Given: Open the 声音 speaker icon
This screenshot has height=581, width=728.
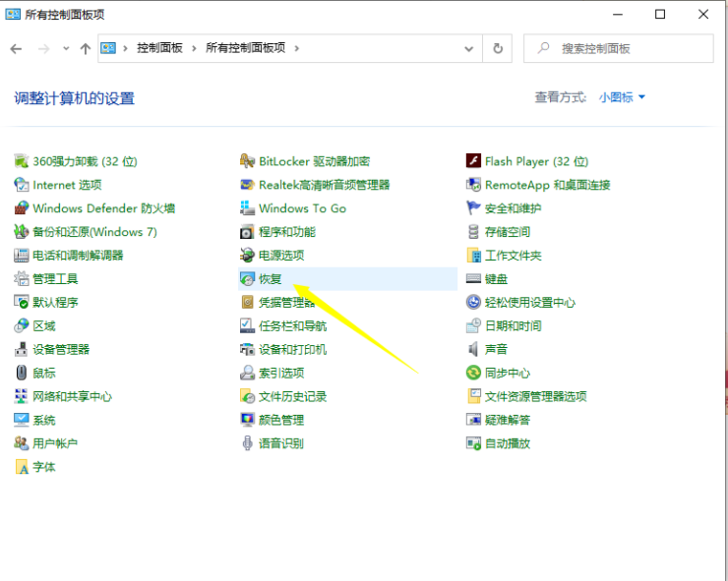Looking at the screenshot, I should pos(474,350).
